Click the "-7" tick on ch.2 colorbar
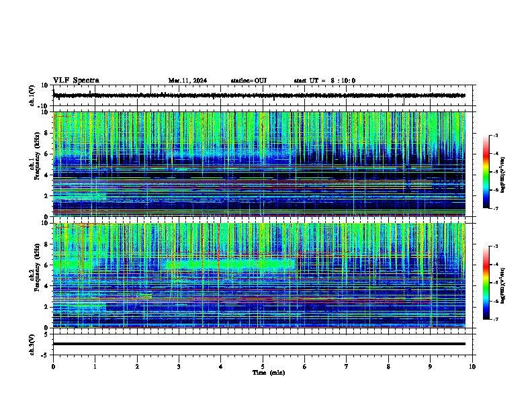Screen dimensions: 532x411 495,319
